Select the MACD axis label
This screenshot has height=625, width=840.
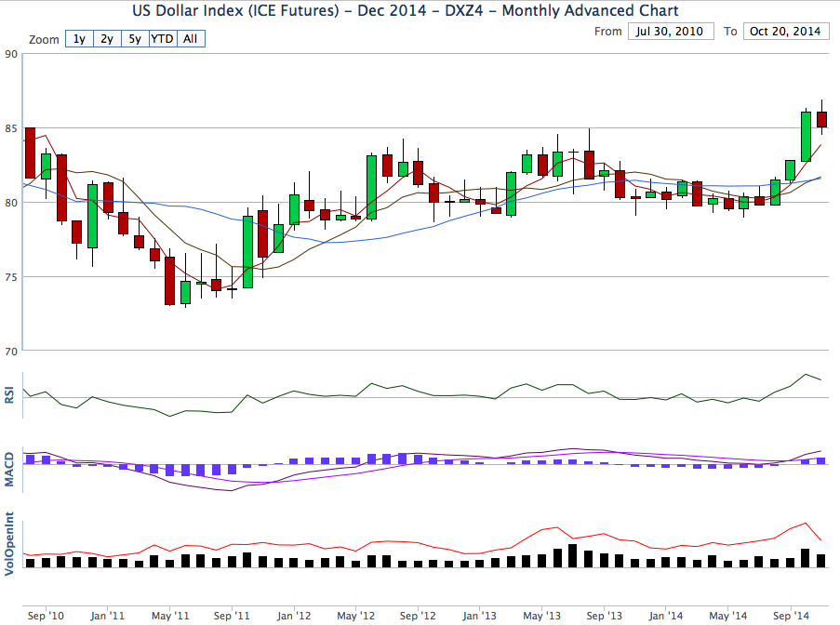10,469
